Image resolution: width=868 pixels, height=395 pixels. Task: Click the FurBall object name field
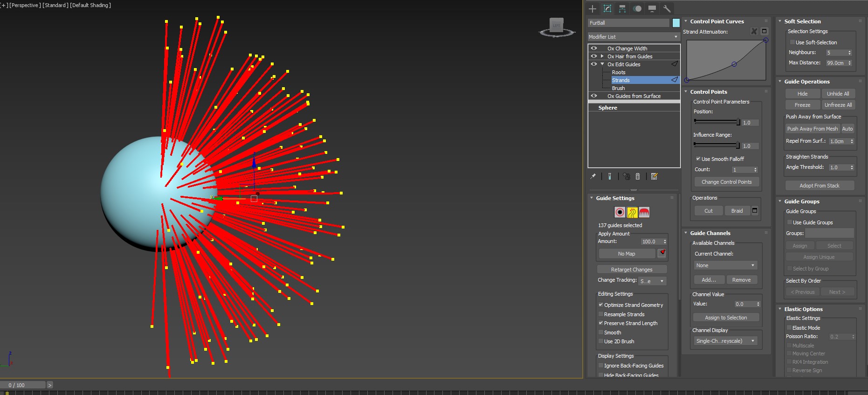coord(628,23)
